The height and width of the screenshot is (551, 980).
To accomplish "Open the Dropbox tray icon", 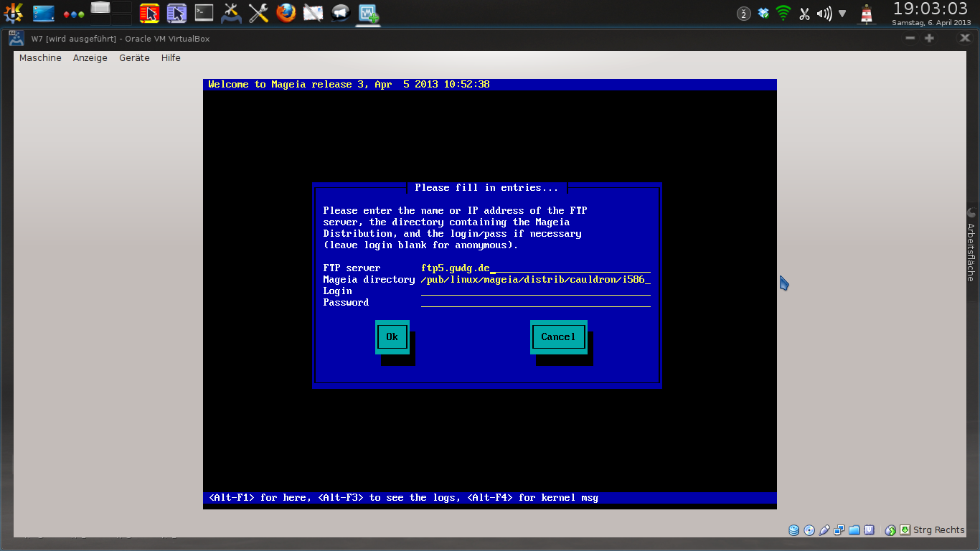I will pos(763,14).
